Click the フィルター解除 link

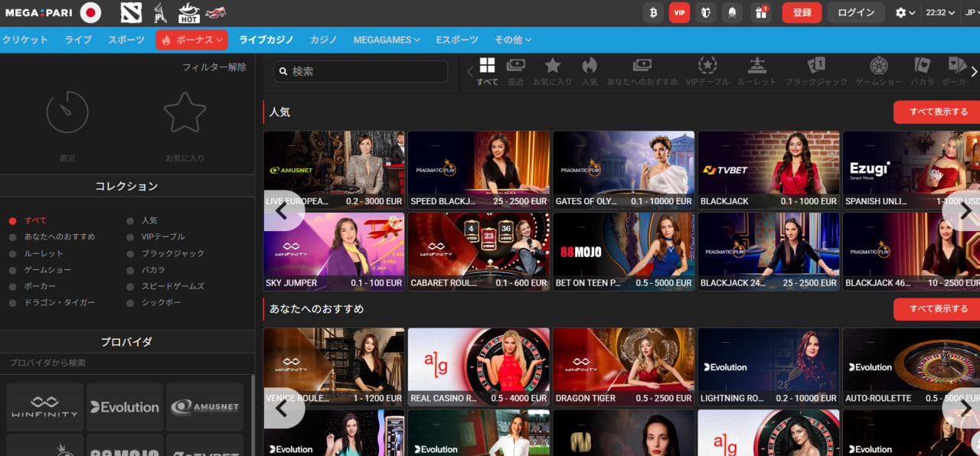coord(214,67)
